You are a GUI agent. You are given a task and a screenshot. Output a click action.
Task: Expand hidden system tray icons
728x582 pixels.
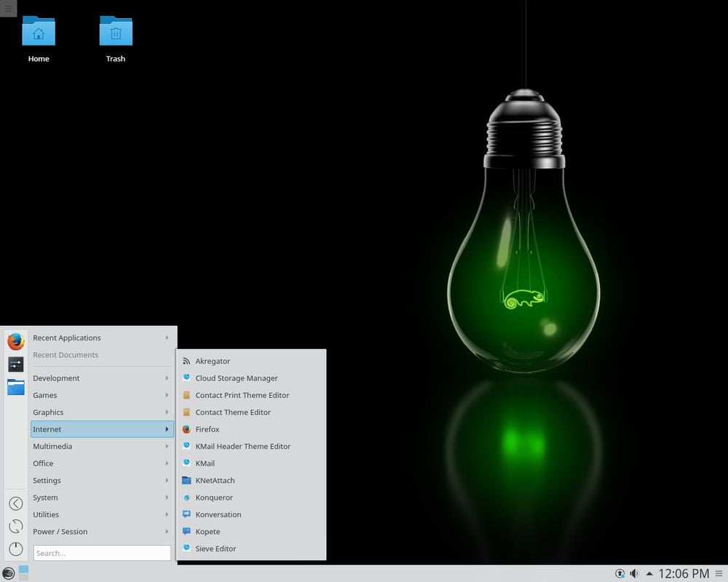pyautogui.click(x=649, y=573)
